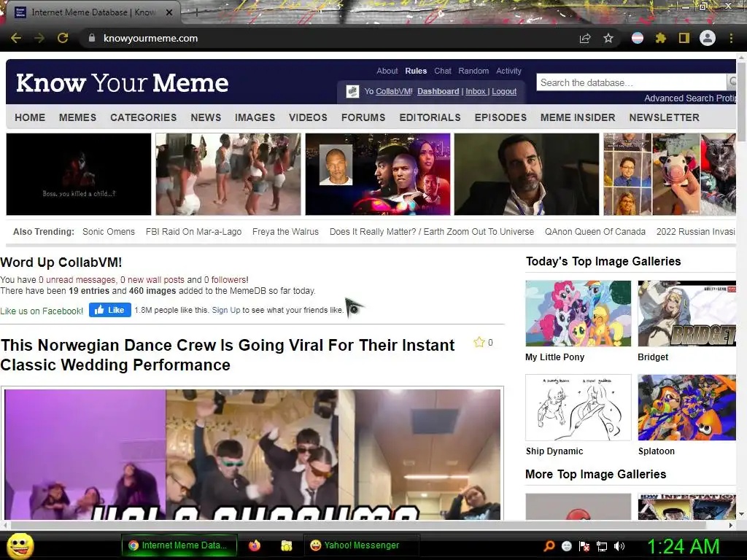Screen dimensions: 747x560
Task: Go to the NEWS section
Action: (x=206, y=117)
